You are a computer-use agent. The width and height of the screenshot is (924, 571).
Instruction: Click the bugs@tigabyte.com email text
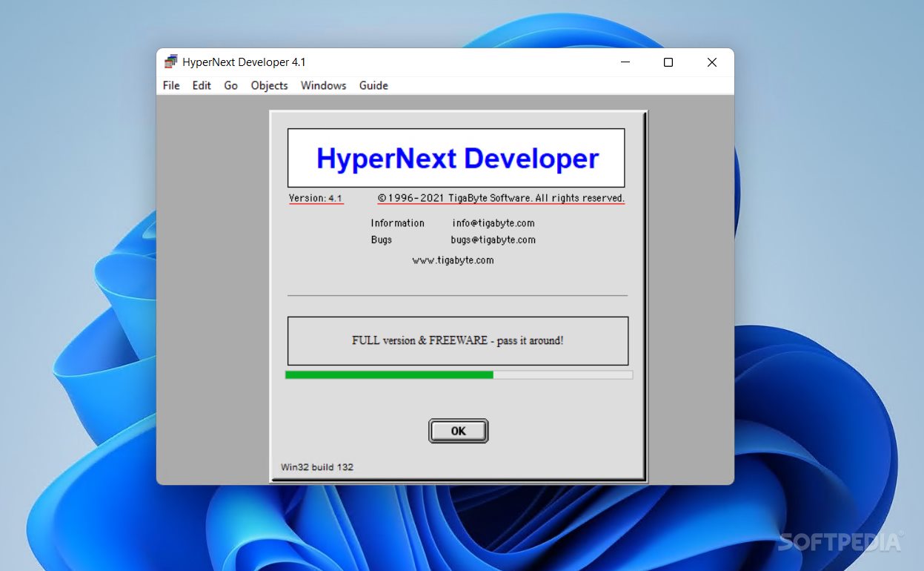point(493,240)
